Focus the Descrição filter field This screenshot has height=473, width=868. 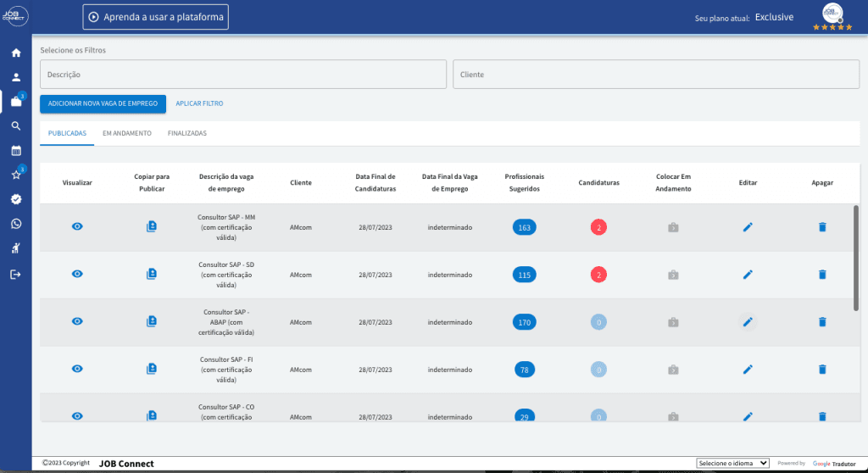243,75
